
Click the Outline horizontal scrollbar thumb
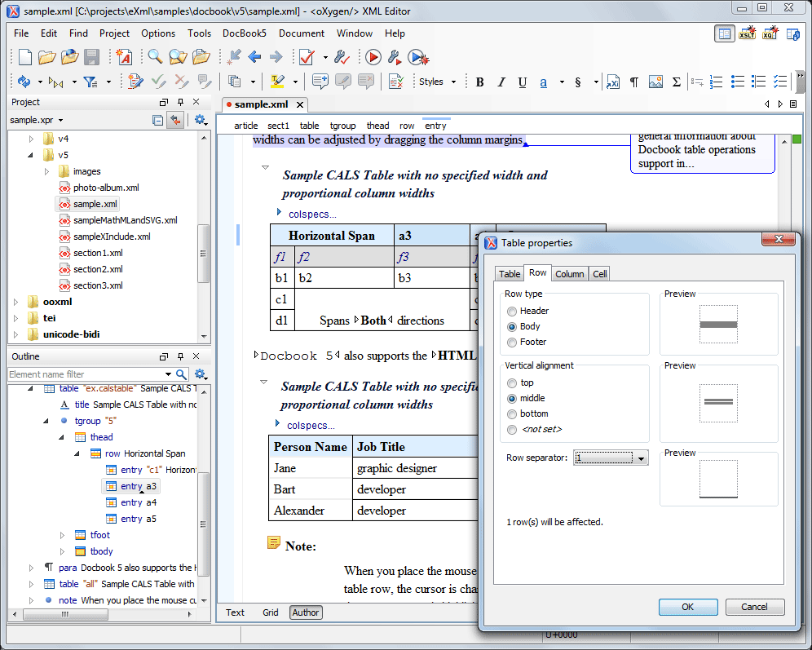click(65, 614)
